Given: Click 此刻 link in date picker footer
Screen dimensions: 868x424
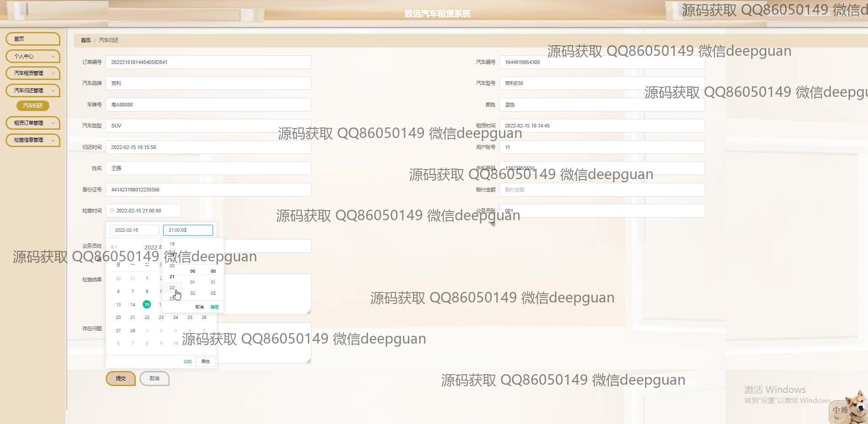Looking at the screenshot, I should [x=188, y=361].
